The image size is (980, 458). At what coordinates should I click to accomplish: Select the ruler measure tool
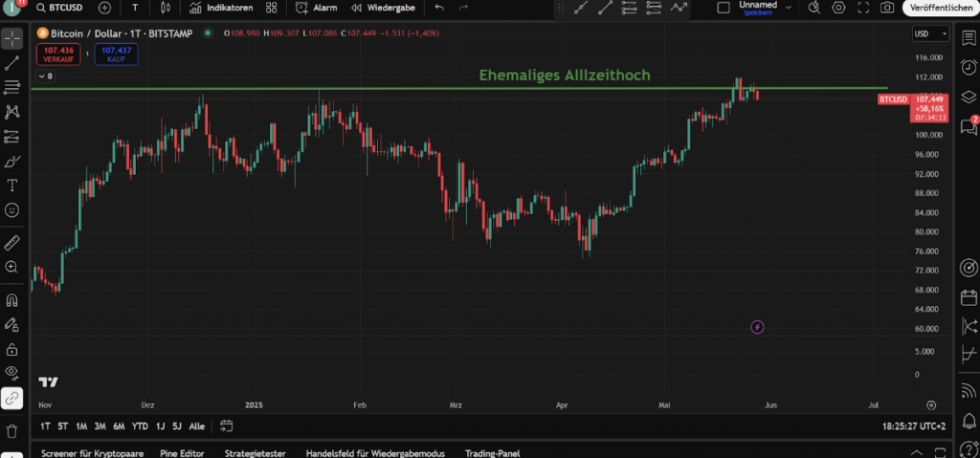(11, 243)
